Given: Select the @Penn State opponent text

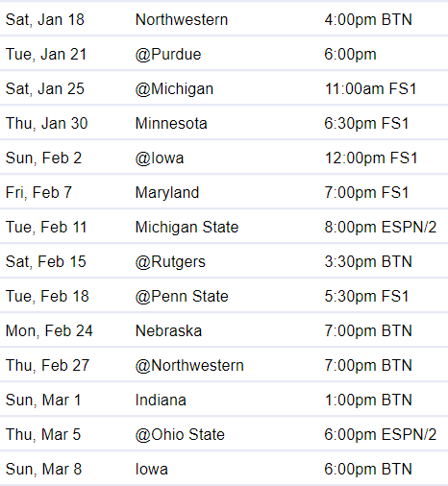Looking at the screenshot, I should [x=182, y=297].
